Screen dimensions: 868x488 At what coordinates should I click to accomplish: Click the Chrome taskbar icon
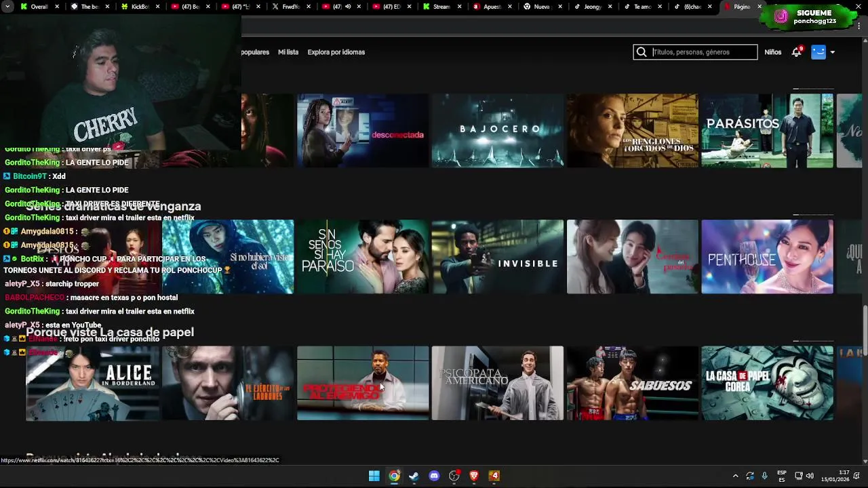click(394, 476)
